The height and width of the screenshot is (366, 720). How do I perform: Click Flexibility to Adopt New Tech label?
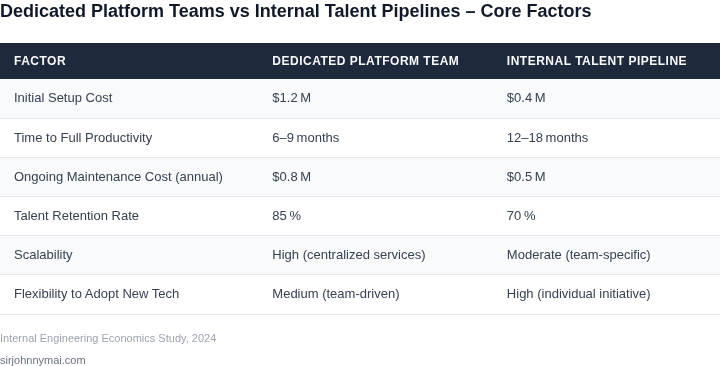[x=97, y=294]
